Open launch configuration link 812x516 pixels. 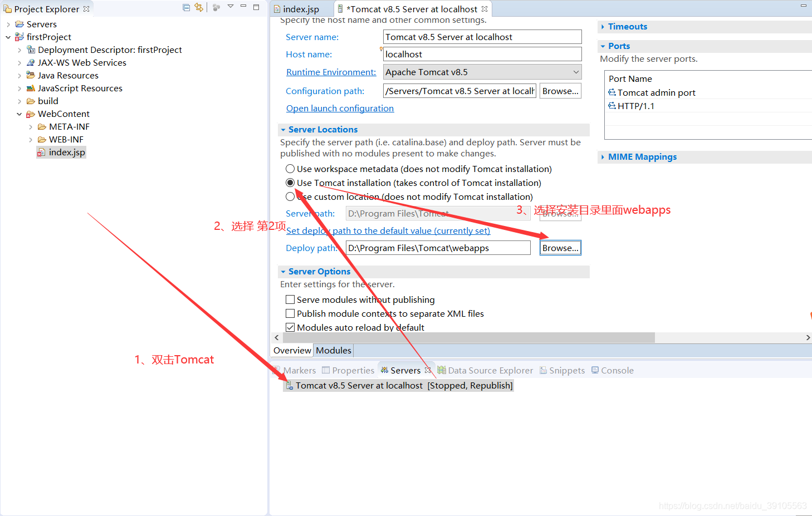[x=340, y=109]
